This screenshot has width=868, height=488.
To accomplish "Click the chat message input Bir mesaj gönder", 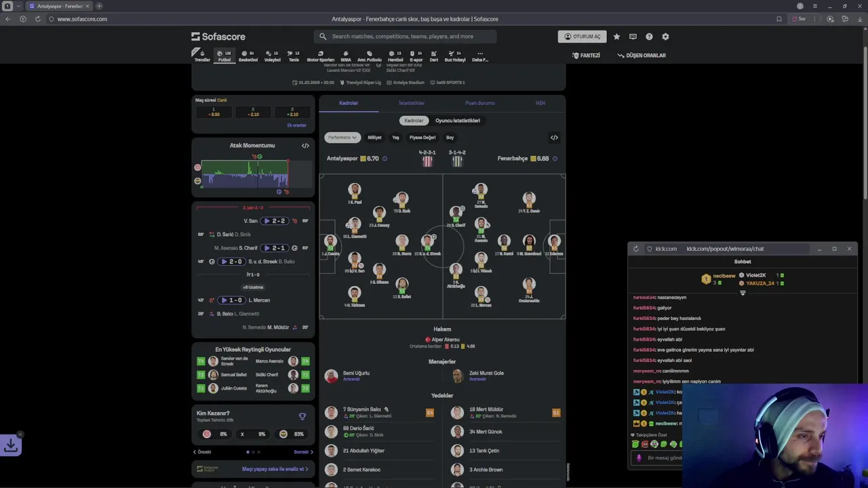I will [665, 457].
